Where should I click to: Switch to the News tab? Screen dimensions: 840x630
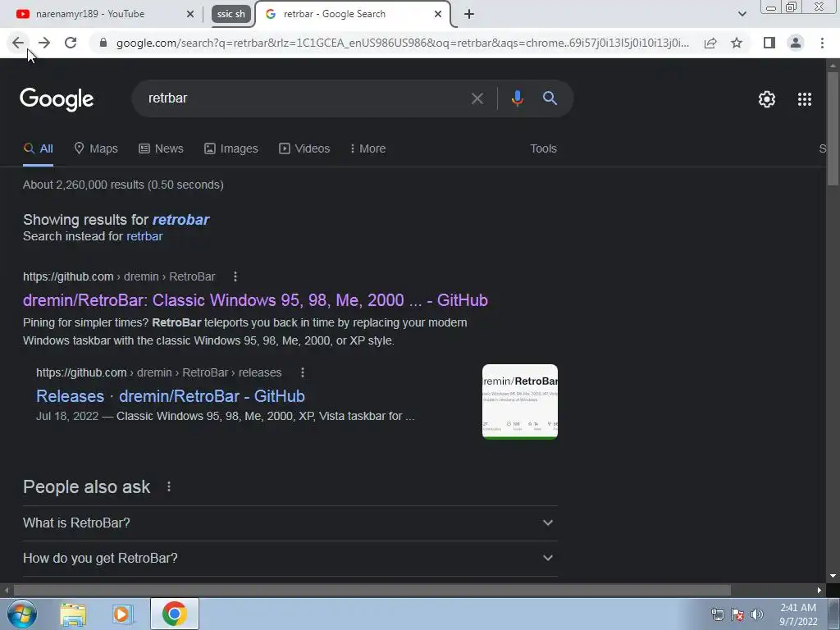pyautogui.click(x=161, y=148)
